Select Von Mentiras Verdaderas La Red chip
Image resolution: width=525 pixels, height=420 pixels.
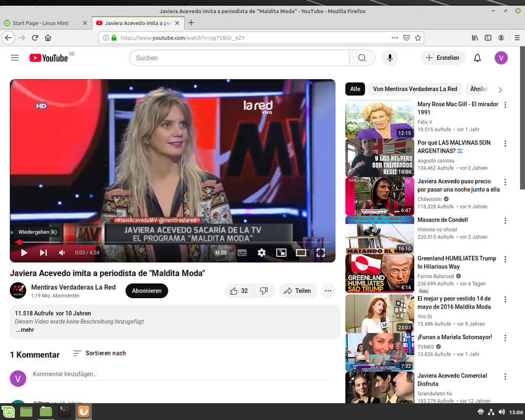[415, 89]
